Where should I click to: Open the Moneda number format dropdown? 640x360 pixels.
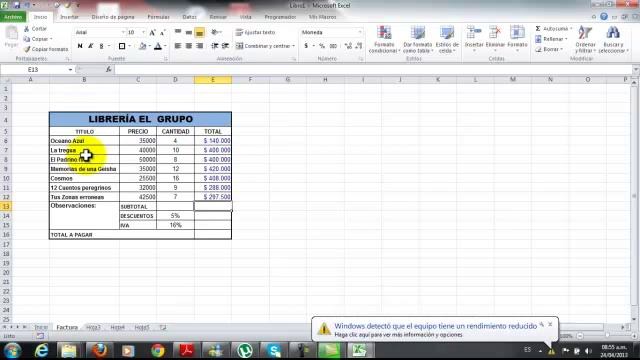(360, 32)
